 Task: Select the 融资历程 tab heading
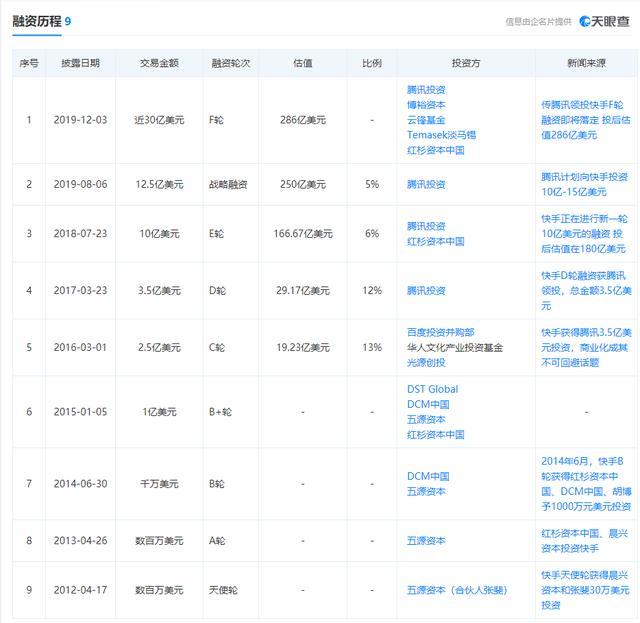tap(37, 21)
